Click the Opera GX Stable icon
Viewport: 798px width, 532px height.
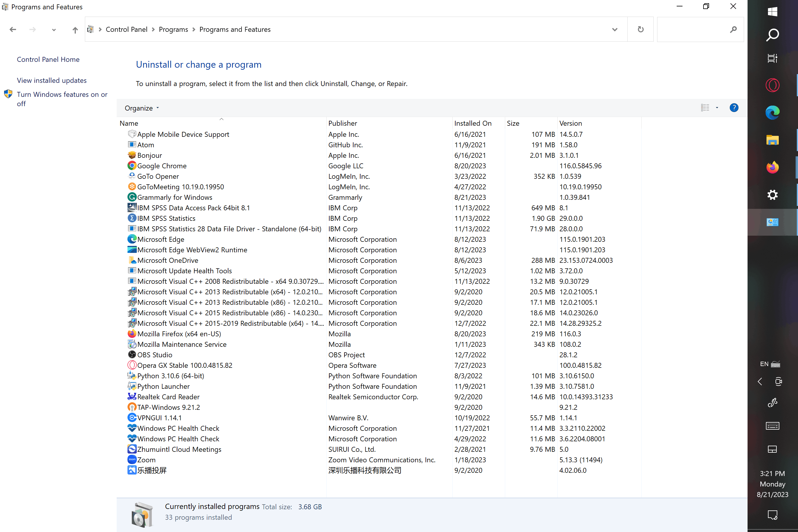pyautogui.click(x=132, y=365)
